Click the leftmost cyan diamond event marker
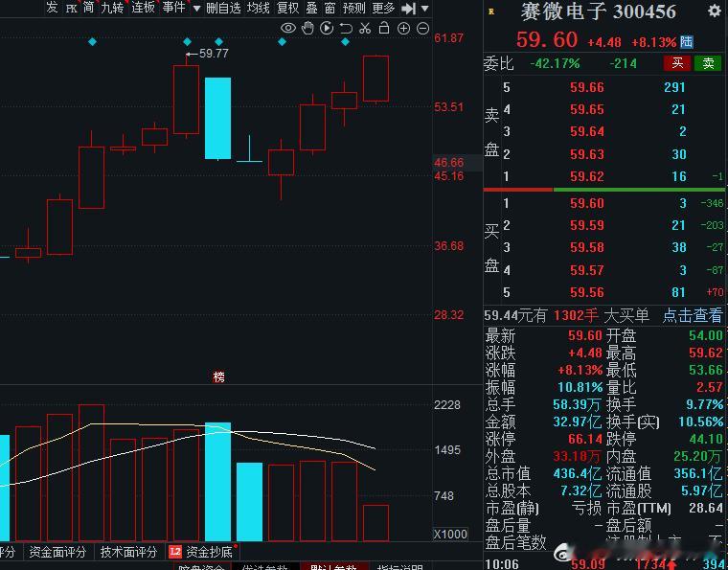728x570 pixels. coord(92,42)
